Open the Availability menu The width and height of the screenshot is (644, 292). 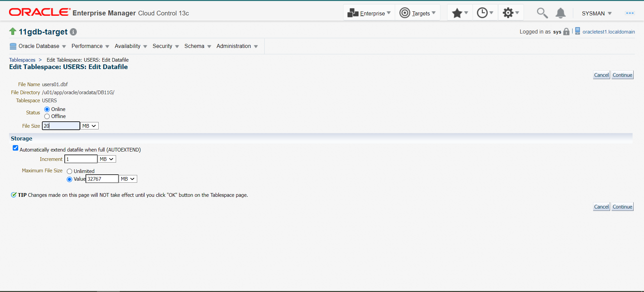point(131,46)
